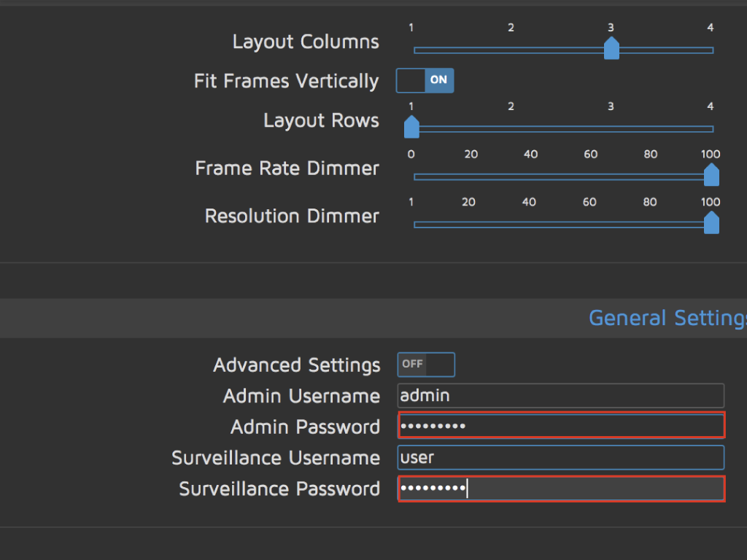The width and height of the screenshot is (747, 560).
Task: Click tick 0 on Frame Rate Dimmer scale
Action: point(411,155)
